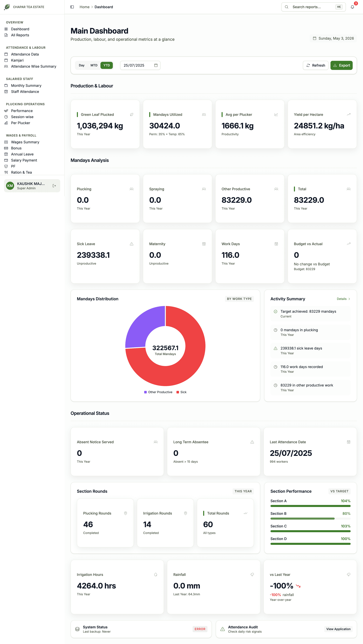Viewport: 363px width, 644px height.
Task: Click the search magnifier icon
Action: [287, 7]
